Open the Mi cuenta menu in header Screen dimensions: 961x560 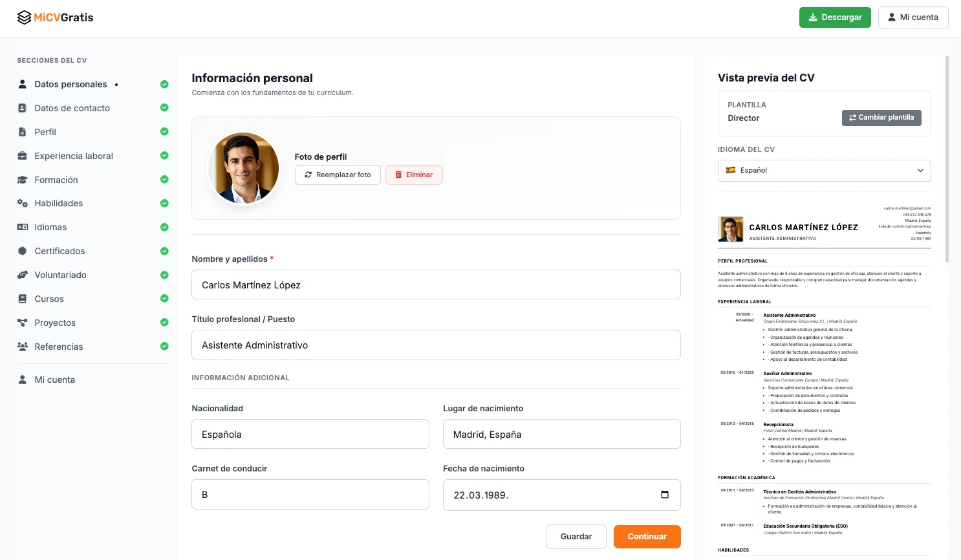tap(912, 17)
